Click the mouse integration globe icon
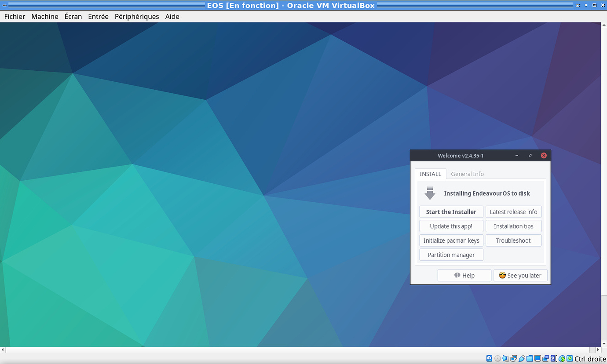Image resolution: width=607 pixels, height=364 pixels. click(x=562, y=359)
